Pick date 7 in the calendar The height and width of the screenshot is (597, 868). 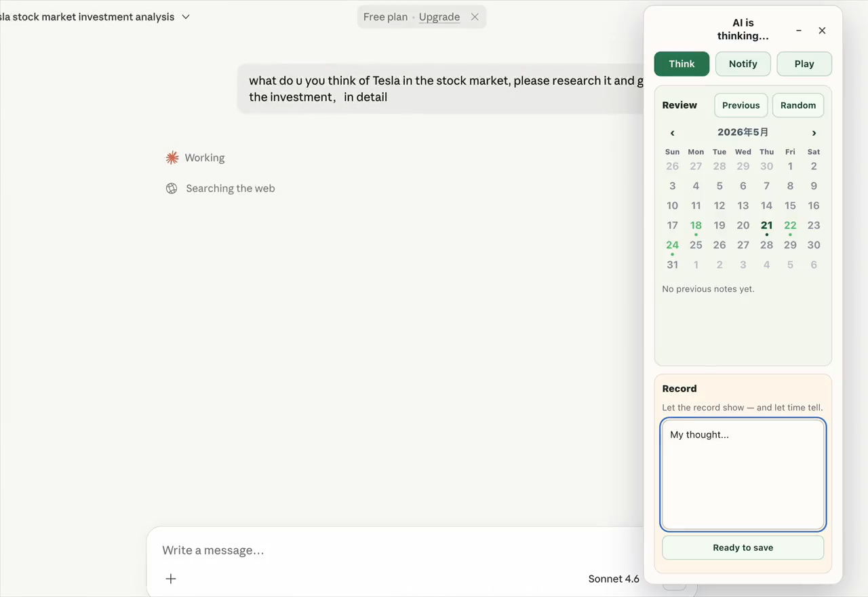click(766, 186)
